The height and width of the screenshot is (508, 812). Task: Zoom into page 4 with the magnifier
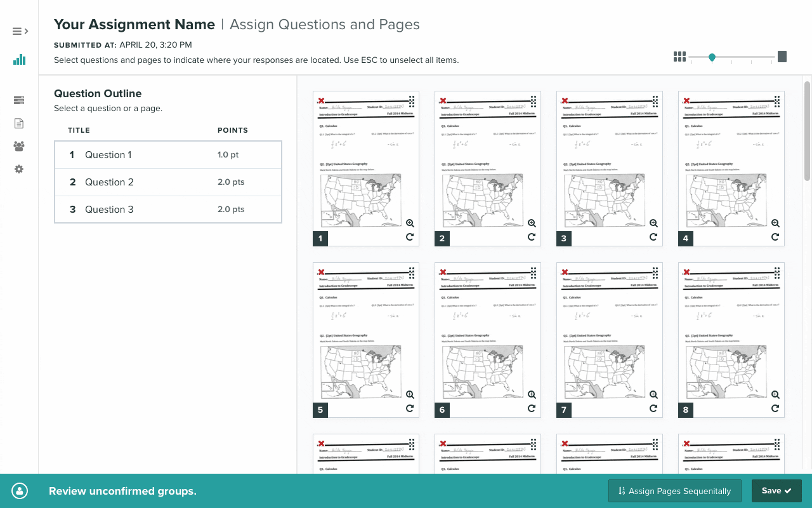point(775,223)
